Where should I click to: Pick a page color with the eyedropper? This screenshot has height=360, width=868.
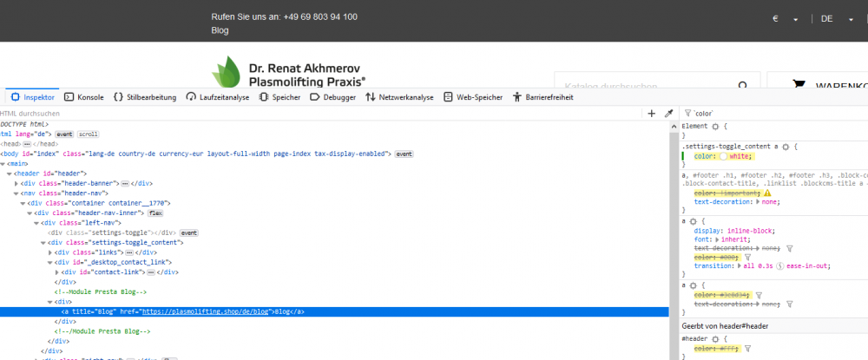(x=668, y=114)
